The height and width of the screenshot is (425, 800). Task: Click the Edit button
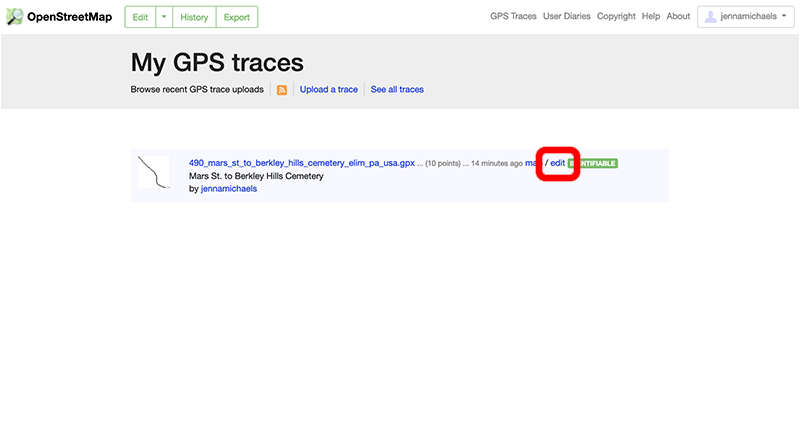[x=140, y=17]
